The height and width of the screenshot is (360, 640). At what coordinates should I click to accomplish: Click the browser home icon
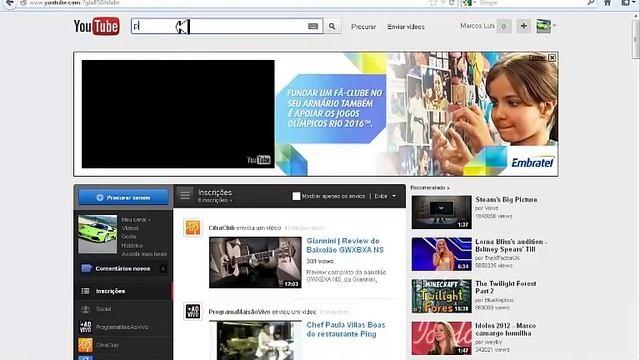point(607,3)
